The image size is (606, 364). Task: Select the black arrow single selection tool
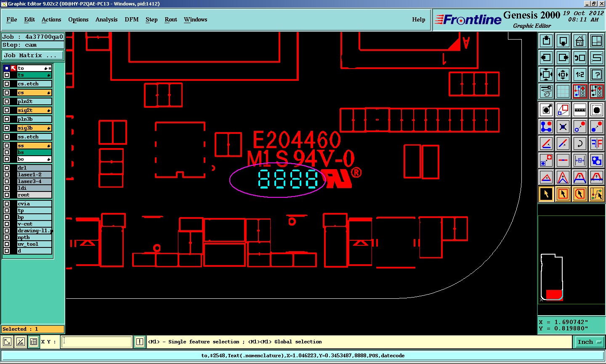pyautogui.click(x=546, y=194)
